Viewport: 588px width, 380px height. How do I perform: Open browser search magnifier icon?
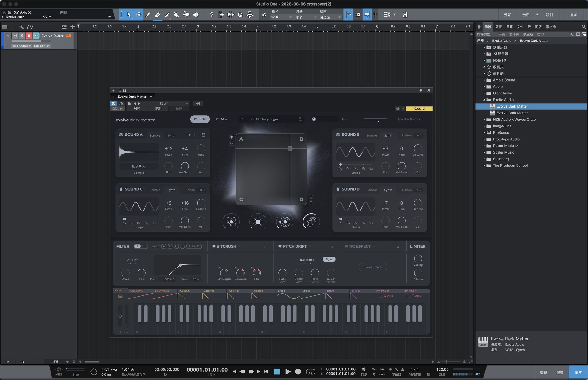(584, 27)
